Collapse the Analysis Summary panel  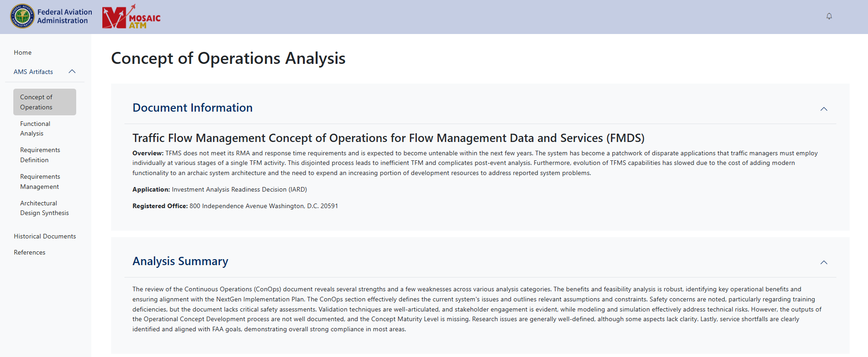click(x=824, y=262)
